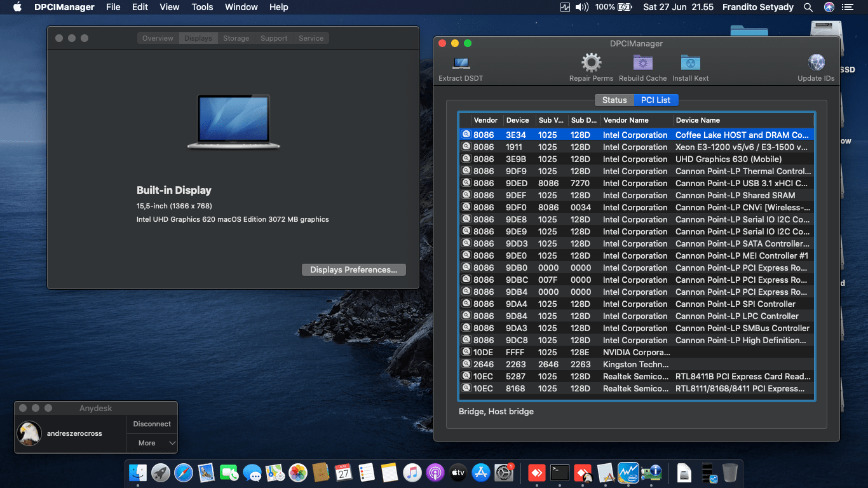Image resolution: width=868 pixels, height=488 pixels.
Task: Launch Safari from the dock
Action: (184, 473)
